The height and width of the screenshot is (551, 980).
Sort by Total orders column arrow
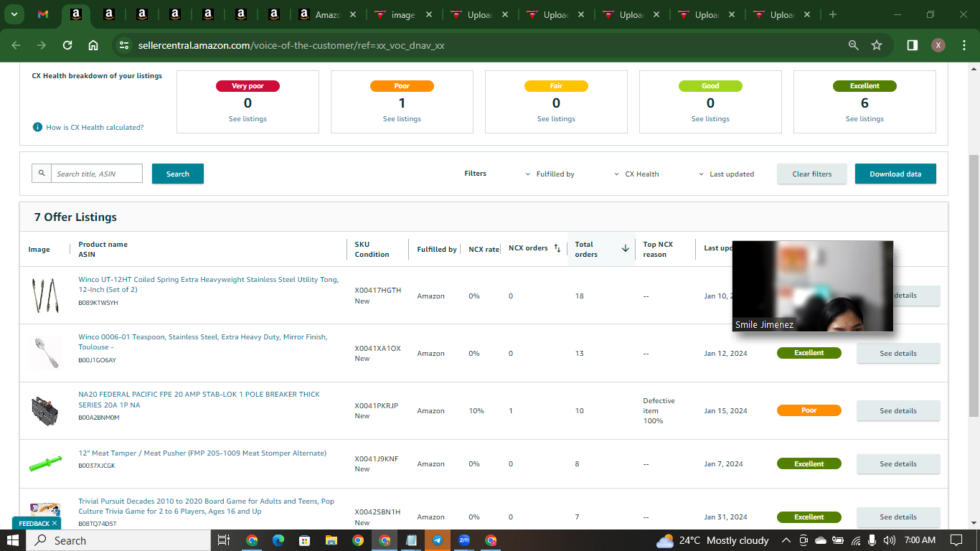tap(625, 248)
